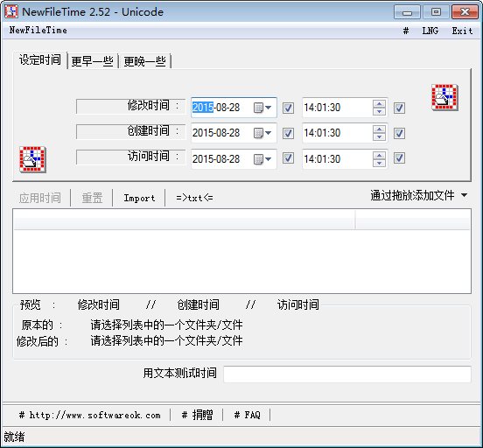
Task: Click the NewFileTime icon at bottom left of the time panel
Action: coord(32,159)
